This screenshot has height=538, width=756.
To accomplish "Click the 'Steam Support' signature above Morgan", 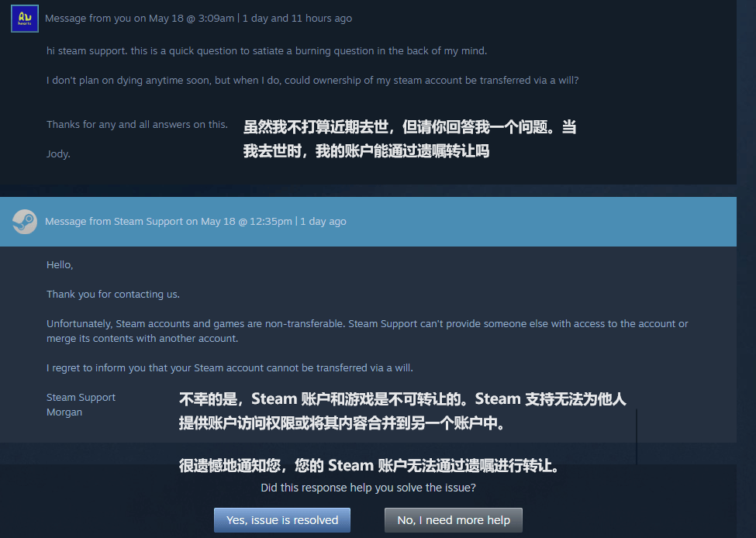I will click(81, 398).
